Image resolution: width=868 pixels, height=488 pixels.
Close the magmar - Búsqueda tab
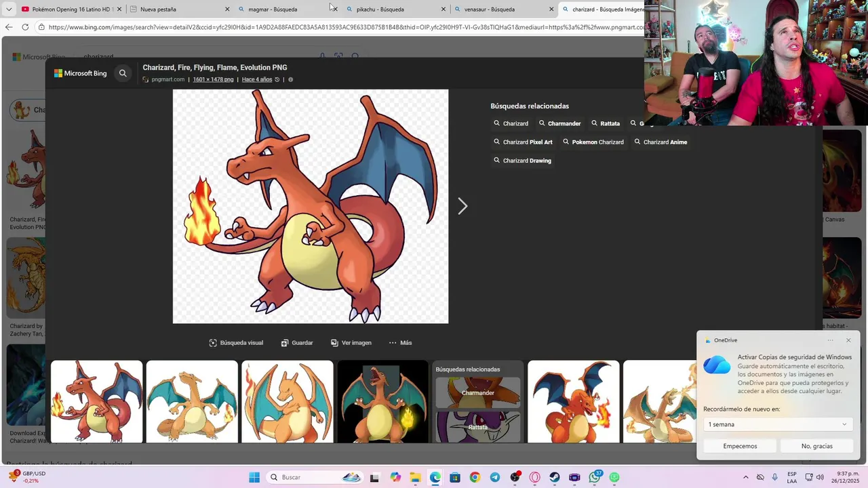335,9
